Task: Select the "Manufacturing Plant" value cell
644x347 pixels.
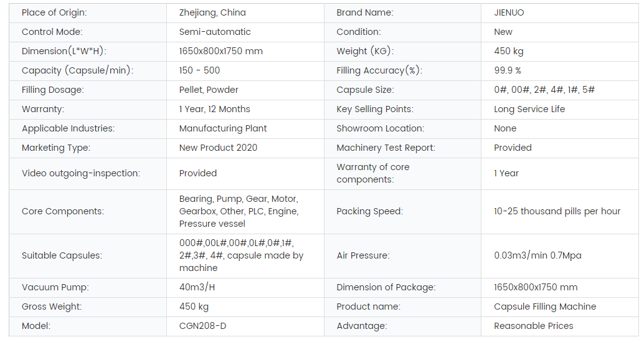Action: pos(223,128)
